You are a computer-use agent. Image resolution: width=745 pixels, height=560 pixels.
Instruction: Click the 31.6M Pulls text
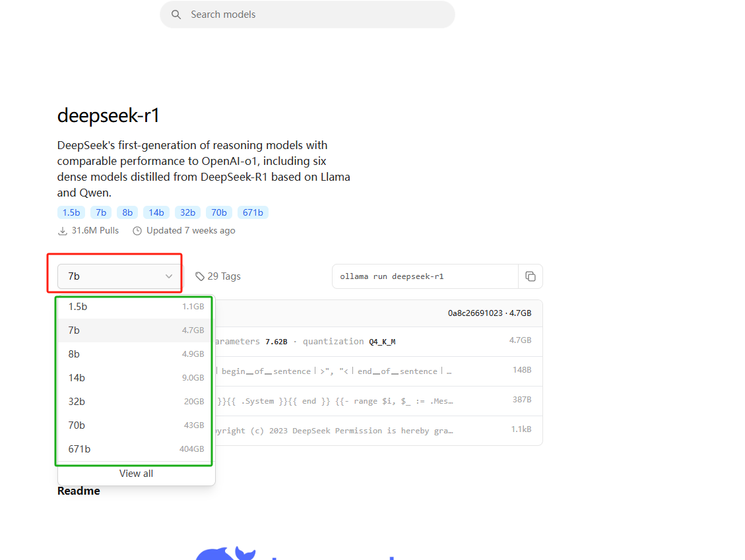click(95, 231)
